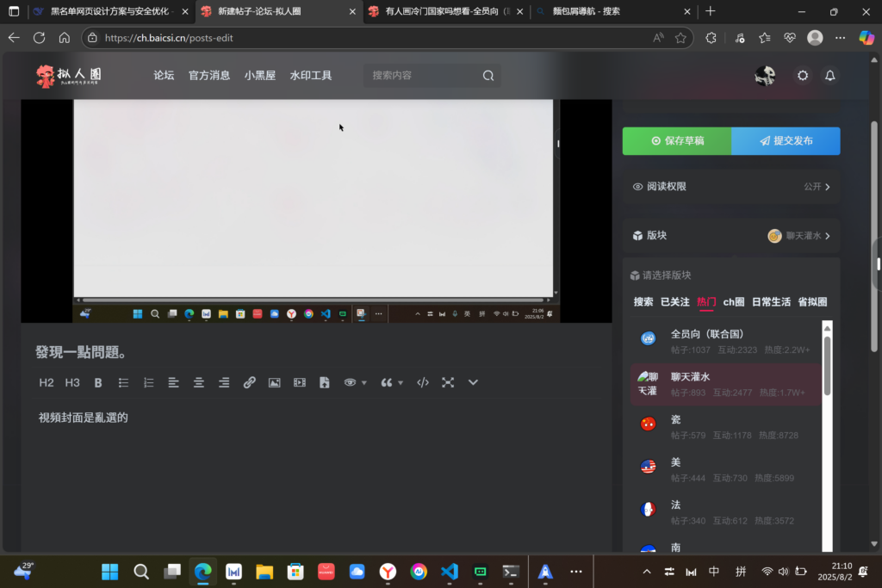Apply bold formatting in the editor
882x588 pixels.
coord(98,382)
